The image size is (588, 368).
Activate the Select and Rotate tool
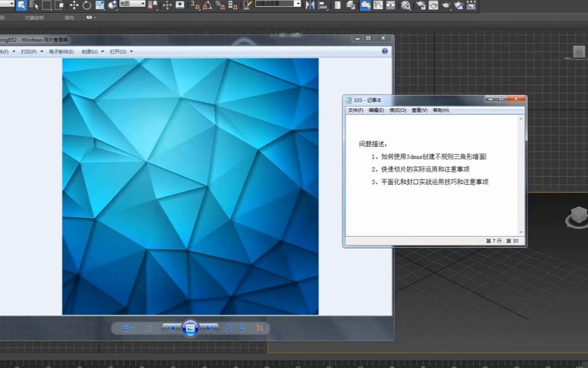point(86,6)
